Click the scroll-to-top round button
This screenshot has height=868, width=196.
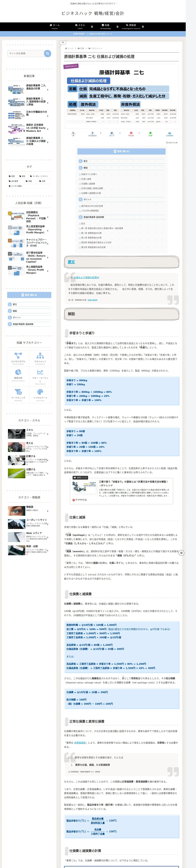click(181, 553)
